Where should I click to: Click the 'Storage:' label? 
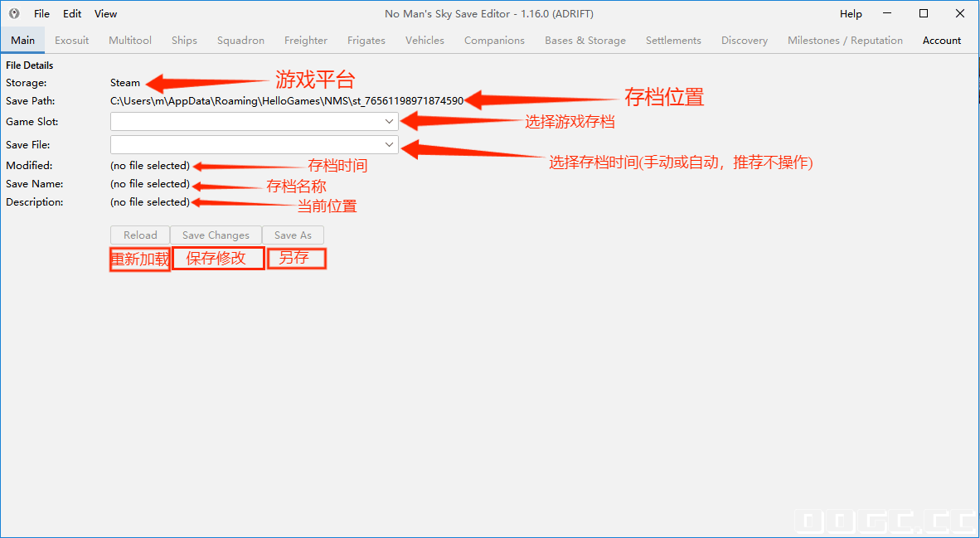click(x=27, y=82)
